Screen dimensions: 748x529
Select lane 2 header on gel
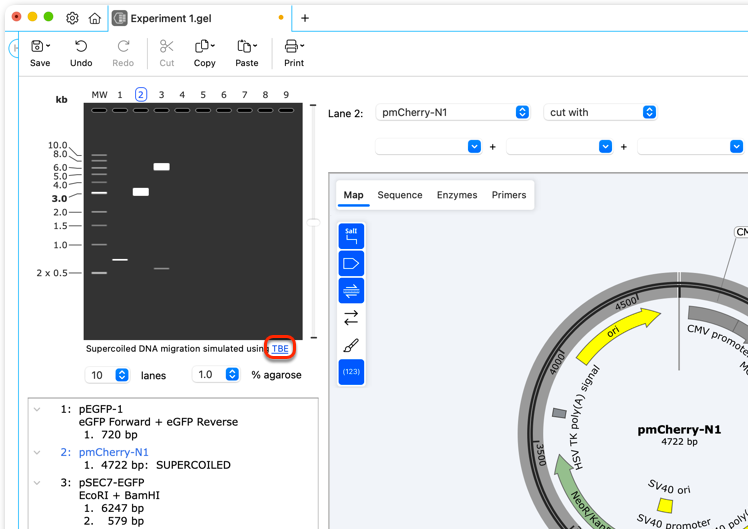pyautogui.click(x=140, y=94)
